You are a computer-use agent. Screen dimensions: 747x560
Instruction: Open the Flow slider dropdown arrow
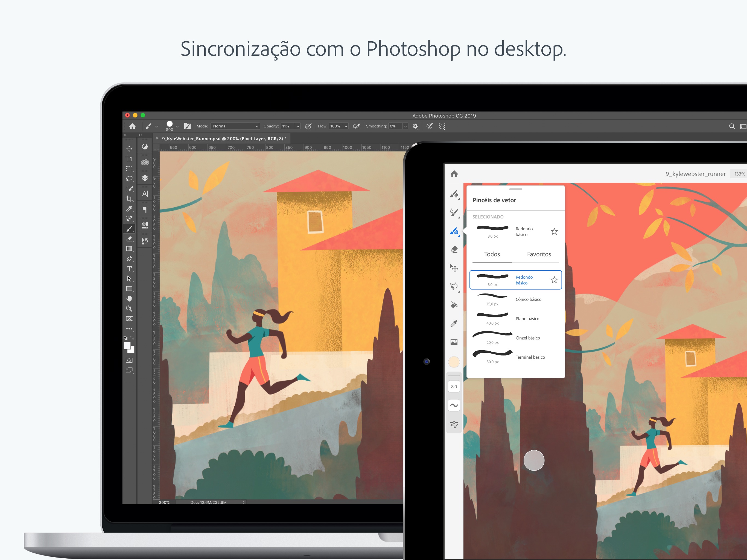pos(346,126)
